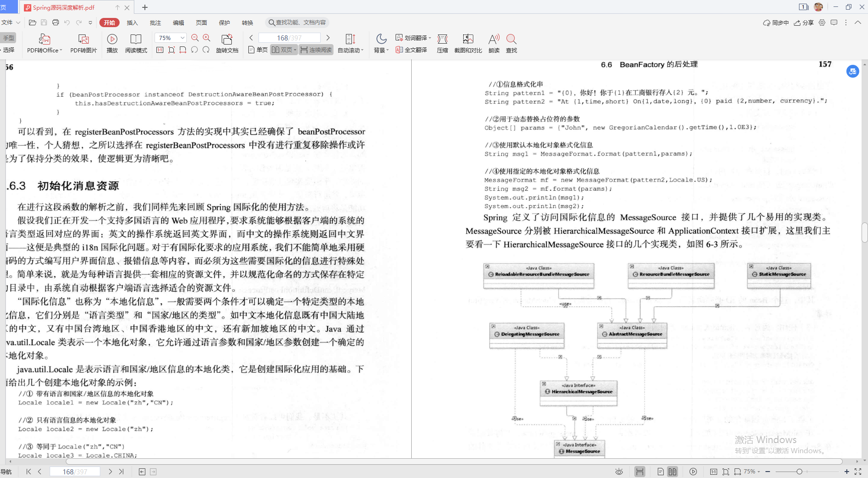The height and width of the screenshot is (478, 868).
Task: Select the 插入 ribbon tab
Action: tap(132, 23)
